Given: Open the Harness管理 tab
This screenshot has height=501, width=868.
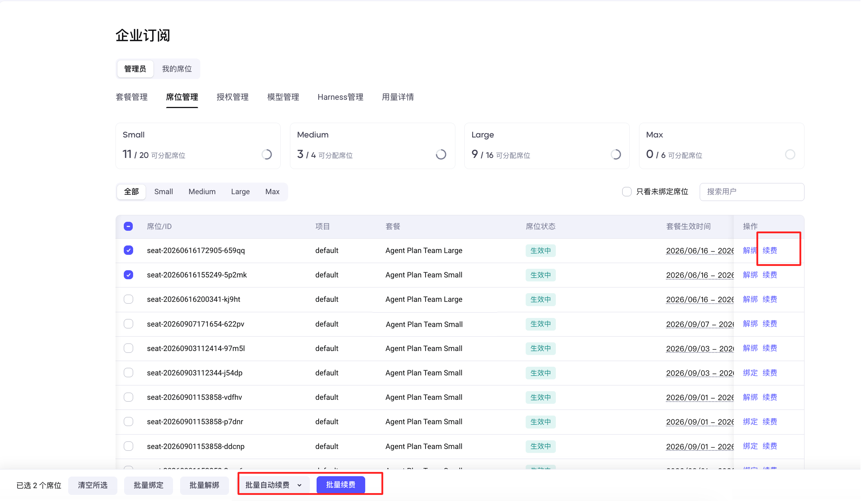Looking at the screenshot, I should pos(341,97).
